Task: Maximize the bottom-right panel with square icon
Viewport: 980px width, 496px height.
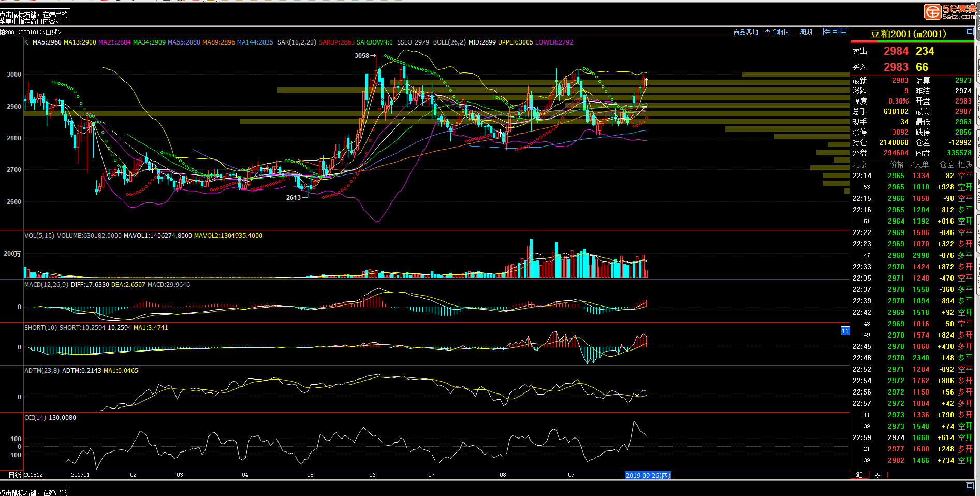Action: (x=970, y=485)
